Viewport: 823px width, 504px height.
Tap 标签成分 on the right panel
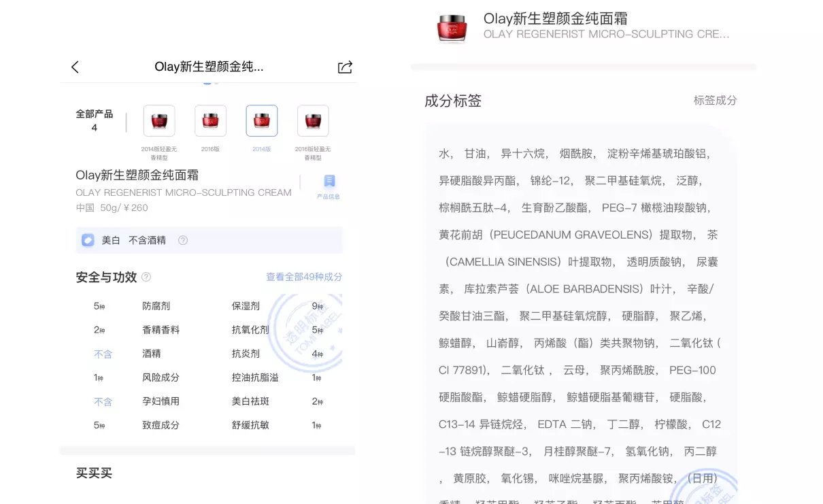pyautogui.click(x=715, y=100)
